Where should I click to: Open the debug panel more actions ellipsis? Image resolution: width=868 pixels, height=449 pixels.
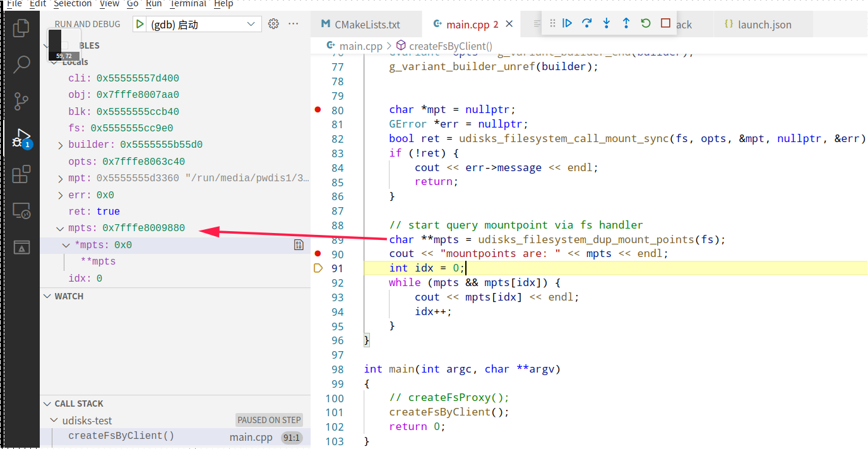294,24
